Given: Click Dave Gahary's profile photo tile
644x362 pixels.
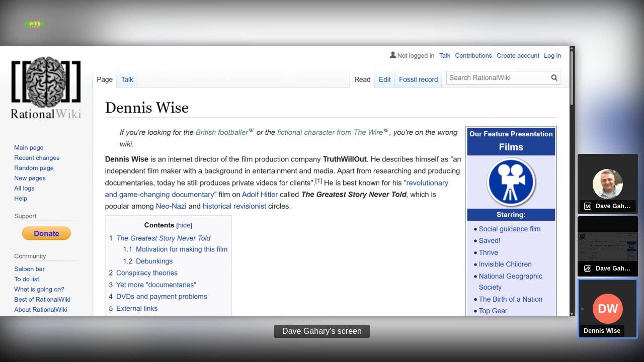Looking at the screenshot, I should pyautogui.click(x=608, y=184).
